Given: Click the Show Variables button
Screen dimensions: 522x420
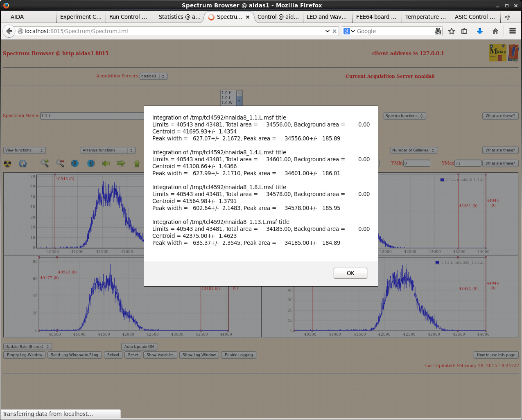Looking at the screenshot, I should coord(160,355).
